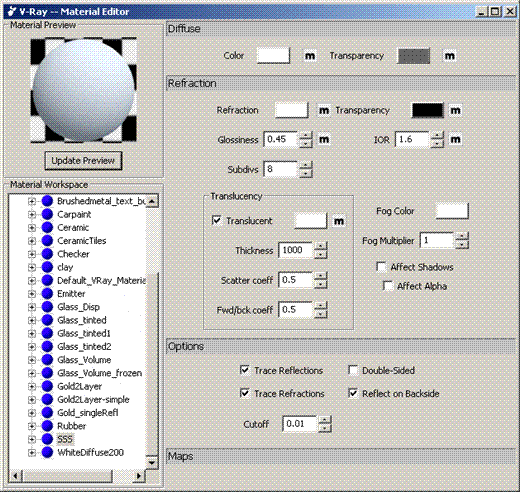Open the gray Diffuse Transparency swatch
The image size is (520, 492).
coord(414,56)
